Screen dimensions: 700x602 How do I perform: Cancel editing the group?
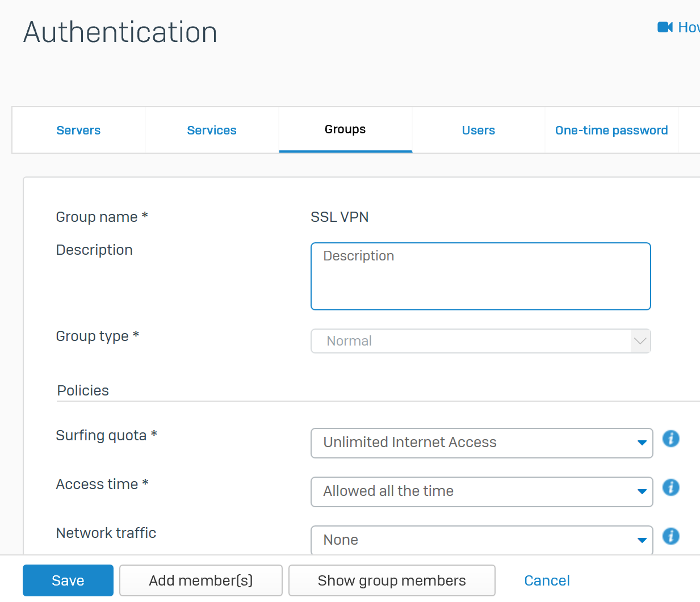(547, 580)
